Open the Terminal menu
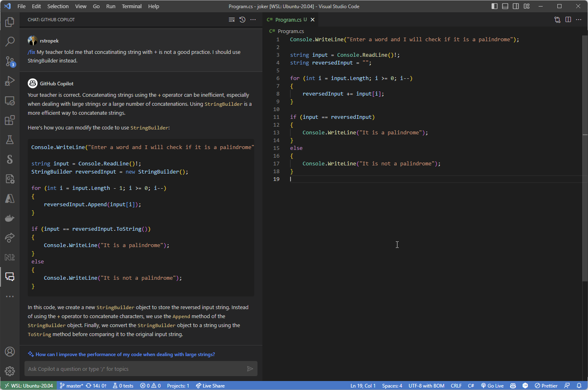Image resolution: width=588 pixels, height=390 pixels. pyautogui.click(x=131, y=6)
